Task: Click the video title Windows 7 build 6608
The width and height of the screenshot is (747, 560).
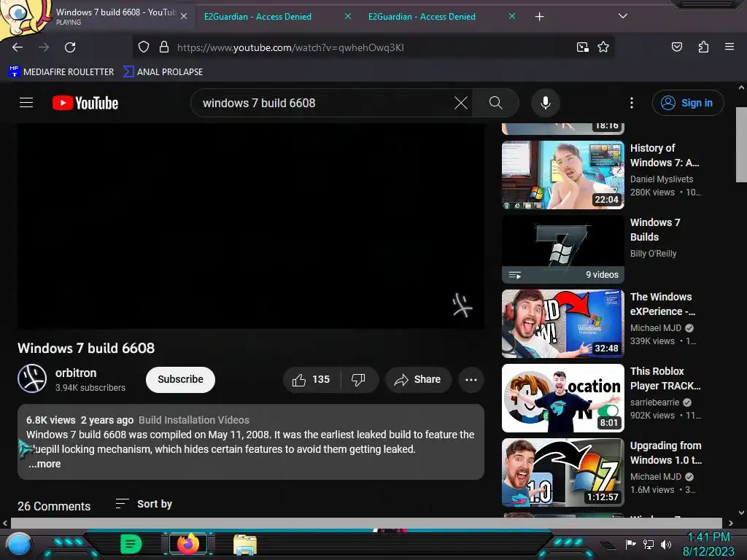Action: (86, 348)
